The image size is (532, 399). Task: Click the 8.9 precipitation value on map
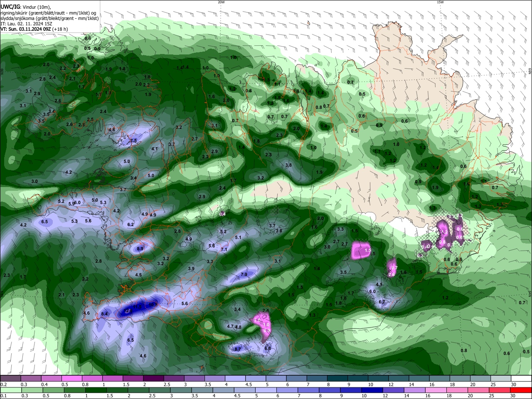(x=140, y=249)
